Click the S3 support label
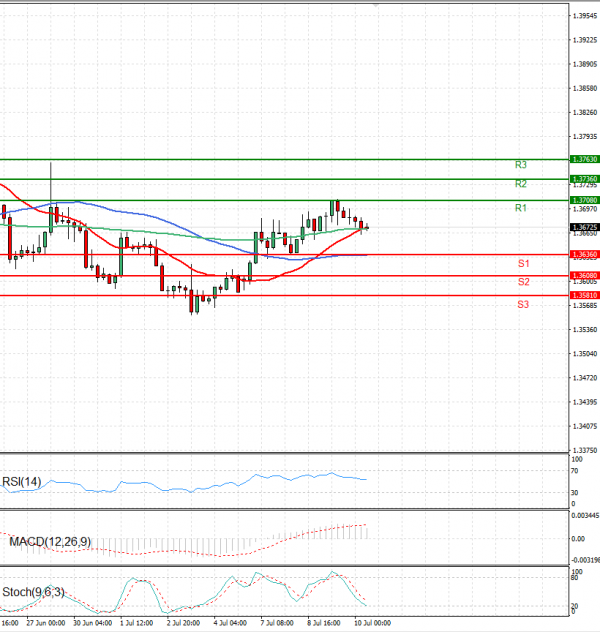600x632 pixels. tap(523, 305)
